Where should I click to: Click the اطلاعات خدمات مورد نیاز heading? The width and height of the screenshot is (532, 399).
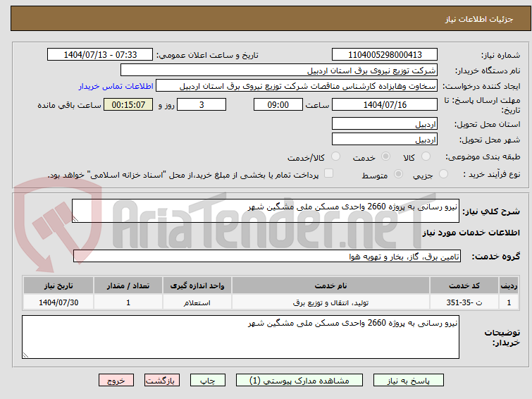pyautogui.click(x=471, y=233)
